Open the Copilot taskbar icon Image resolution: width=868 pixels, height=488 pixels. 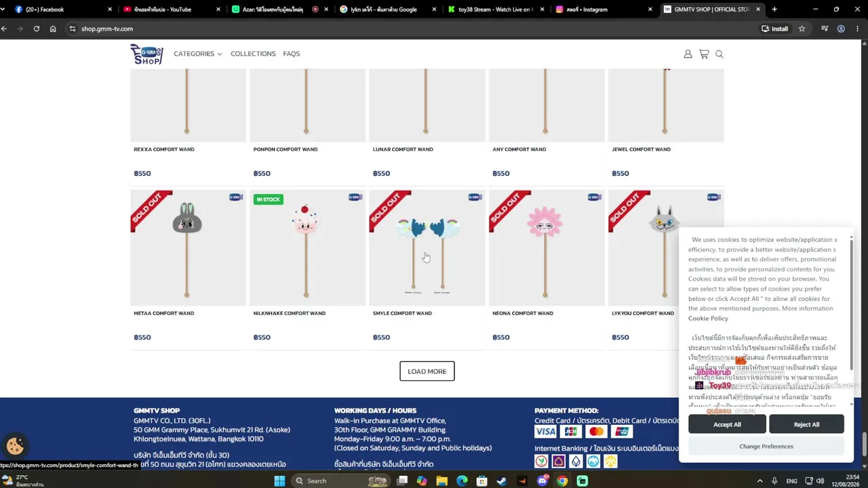(x=422, y=481)
